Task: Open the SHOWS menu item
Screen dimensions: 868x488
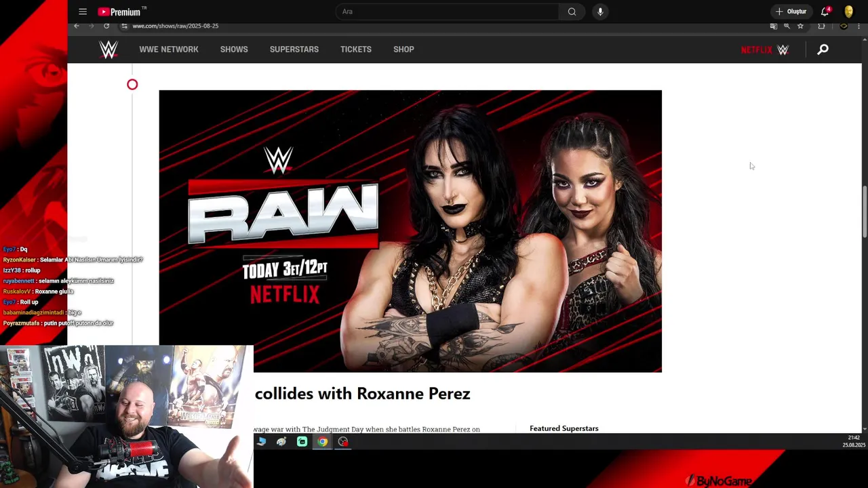Action: click(234, 49)
